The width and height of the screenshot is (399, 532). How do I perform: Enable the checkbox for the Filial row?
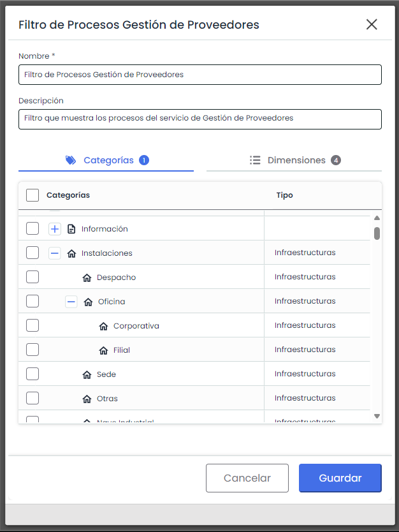(33, 350)
